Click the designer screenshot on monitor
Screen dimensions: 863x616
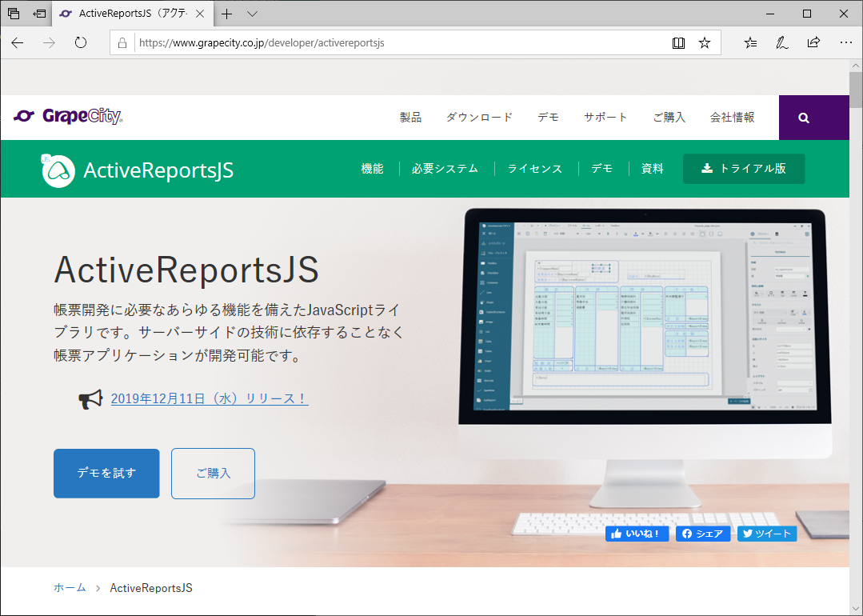[x=645, y=316]
